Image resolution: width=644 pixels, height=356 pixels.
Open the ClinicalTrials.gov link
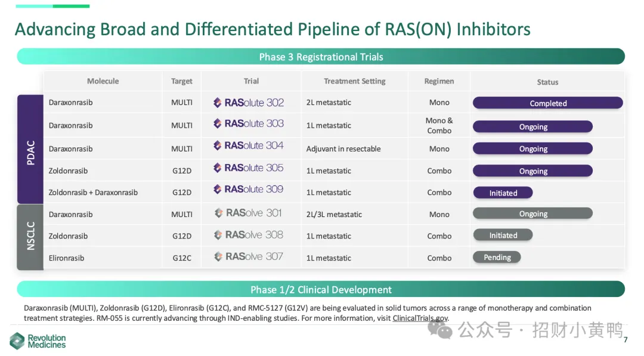pos(420,318)
